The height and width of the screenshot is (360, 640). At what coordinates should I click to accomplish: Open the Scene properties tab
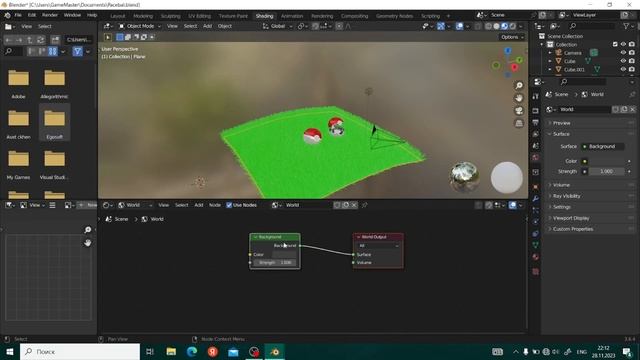click(x=536, y=146)
